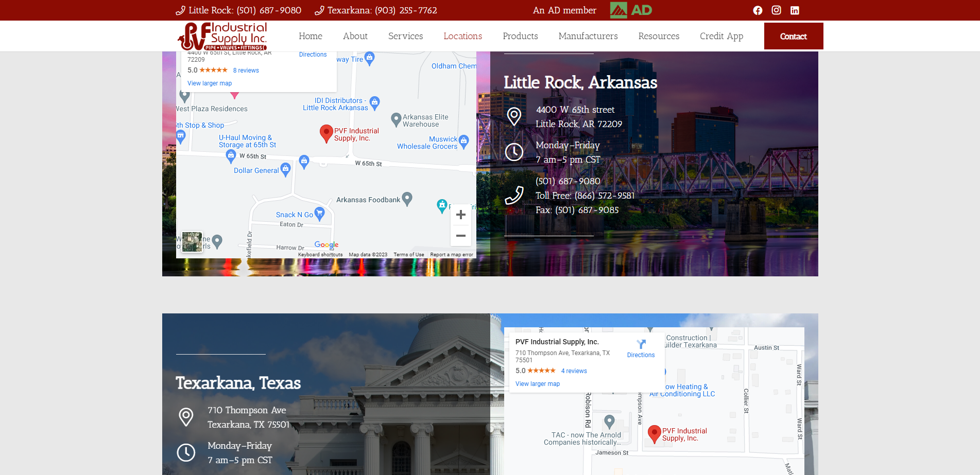Open '8 reviews' link on Little Rock map
Image resolution: width=980 pixels, height=475 pixels.
pos(246,71)
